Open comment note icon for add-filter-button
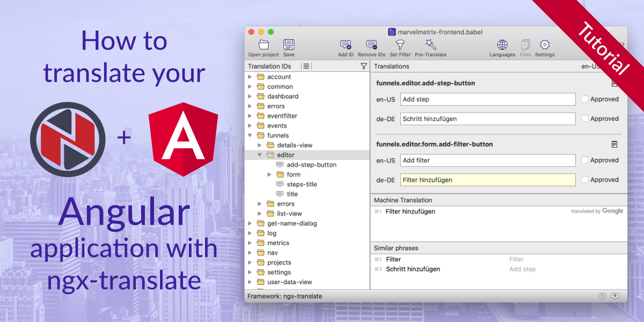The image size is (644, 322). [614, 144]
